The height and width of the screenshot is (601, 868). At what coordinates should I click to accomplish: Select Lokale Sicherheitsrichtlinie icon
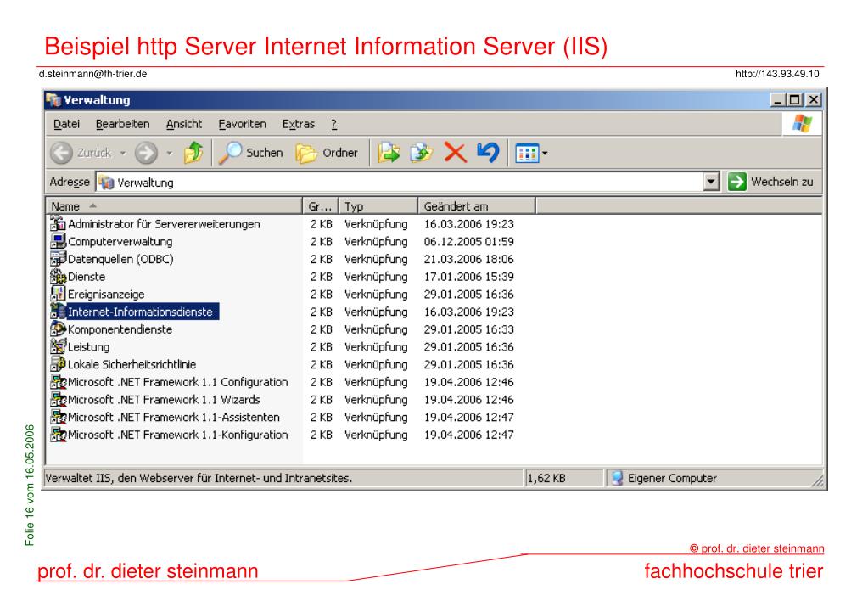(x=59, y=364)
